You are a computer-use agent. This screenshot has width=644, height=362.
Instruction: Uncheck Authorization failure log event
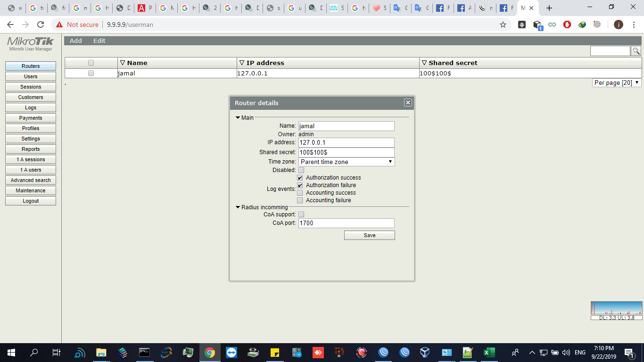coord(300,185)
